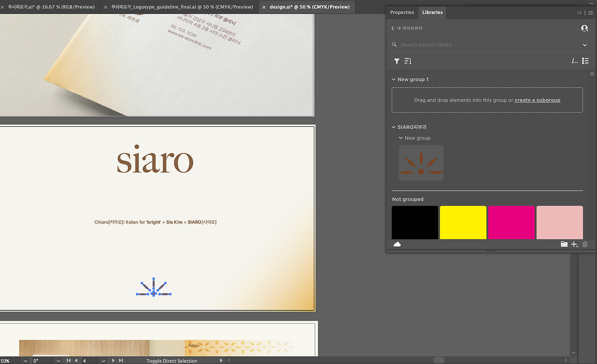This screenshot has width=597, height=364.
Task: Switch Libraries panel to list view
Action: (585, 61)
